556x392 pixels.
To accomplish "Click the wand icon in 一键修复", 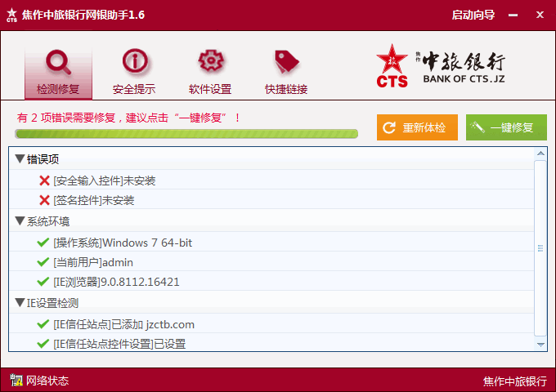I will (478, 127).
